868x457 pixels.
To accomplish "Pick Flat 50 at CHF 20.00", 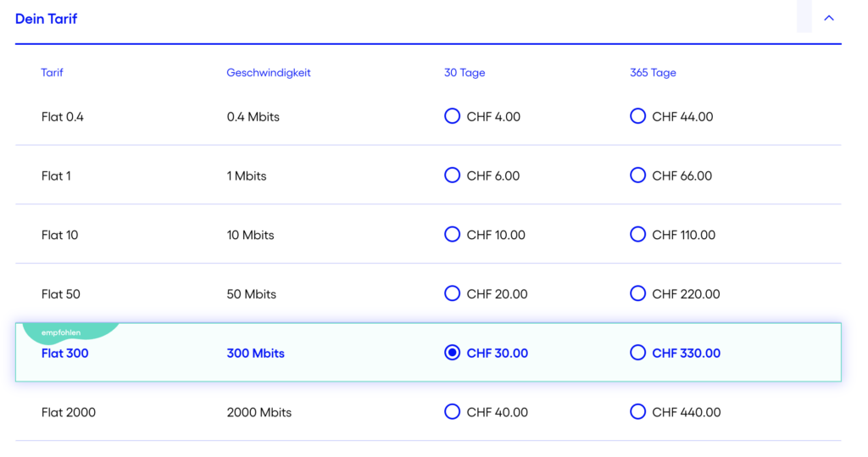I will [452, 293].
